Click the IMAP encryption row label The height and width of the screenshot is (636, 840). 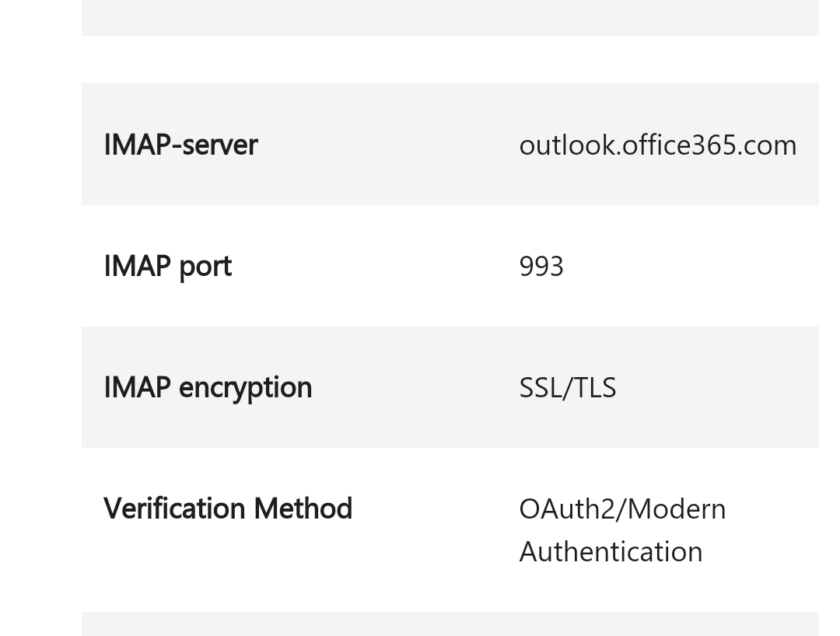208,387
